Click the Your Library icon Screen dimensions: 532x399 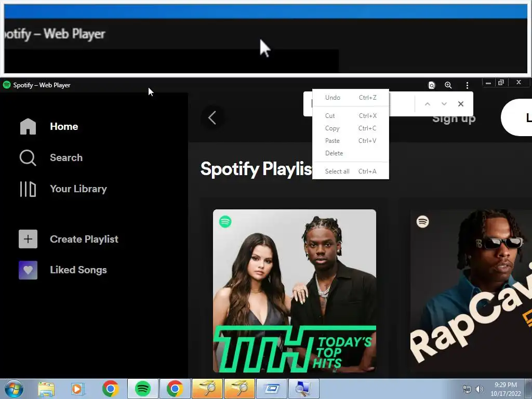pos(28,189)
